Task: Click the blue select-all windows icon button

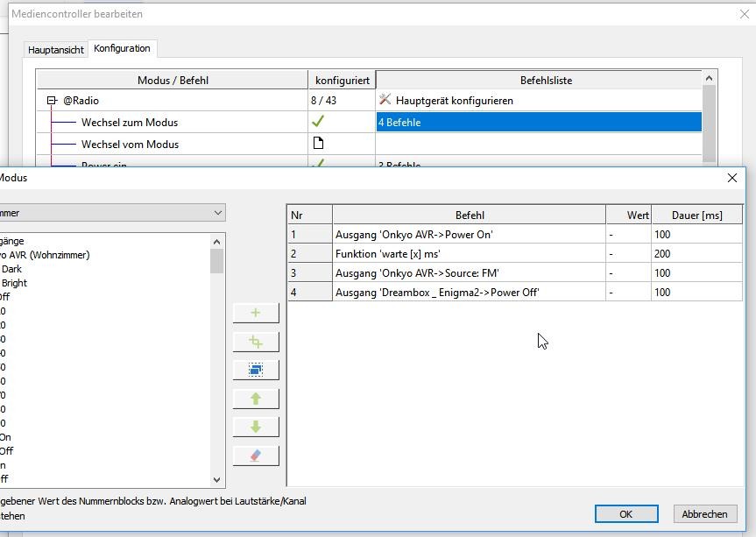Action: (255, 370)
